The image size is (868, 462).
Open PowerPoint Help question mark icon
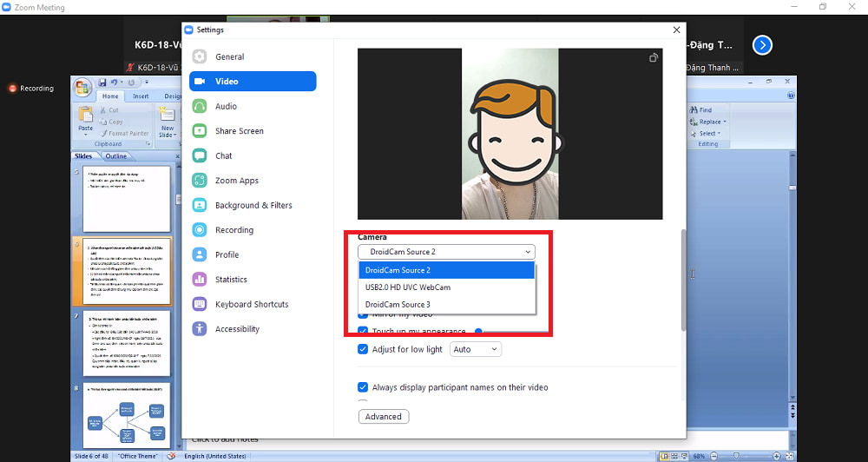(x=791, y=96)
